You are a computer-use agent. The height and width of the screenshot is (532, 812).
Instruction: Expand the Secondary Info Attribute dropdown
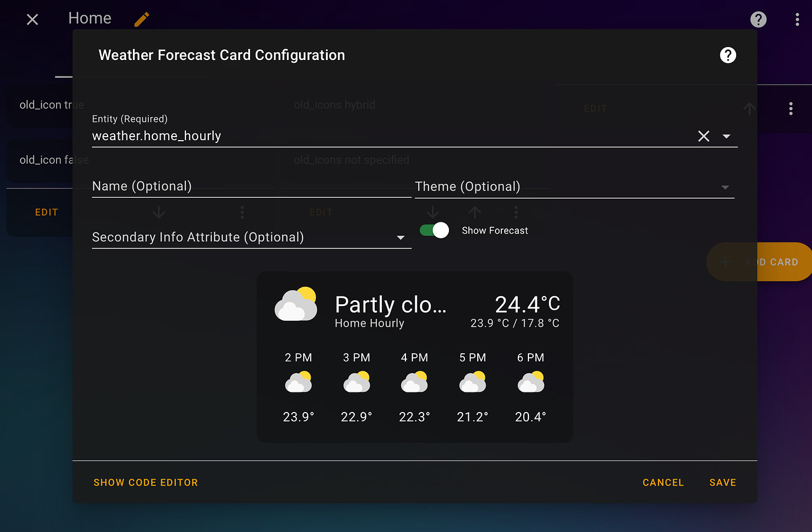tap(401, 237)
